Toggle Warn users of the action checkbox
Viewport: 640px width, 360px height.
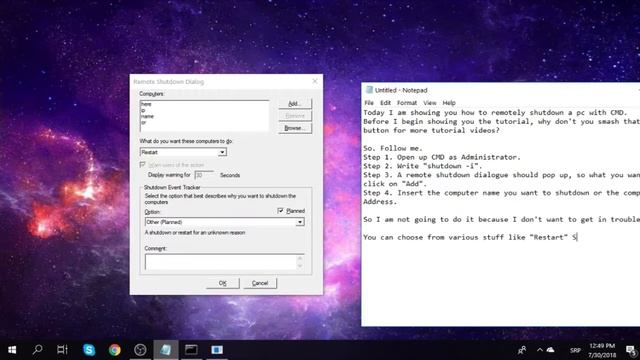(142, 165)
